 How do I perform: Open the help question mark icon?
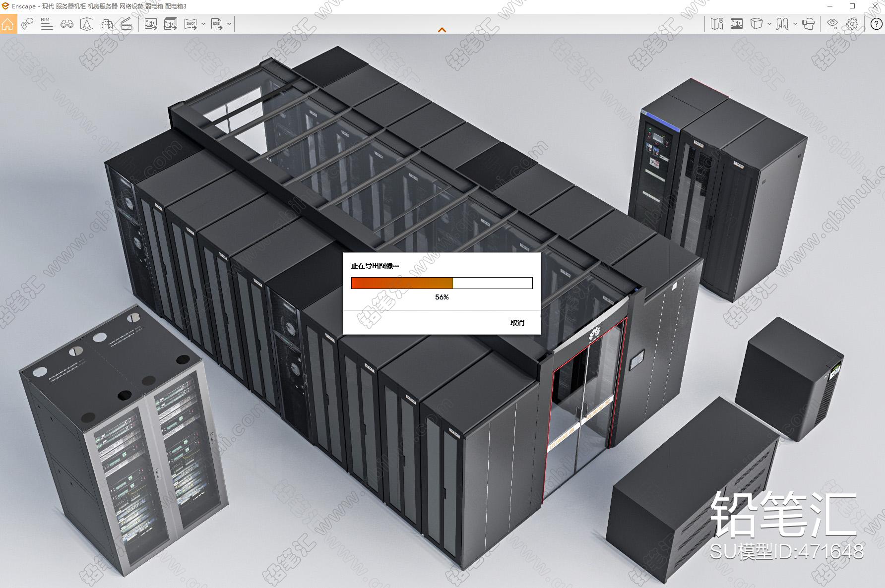click(x=877, y=24)
